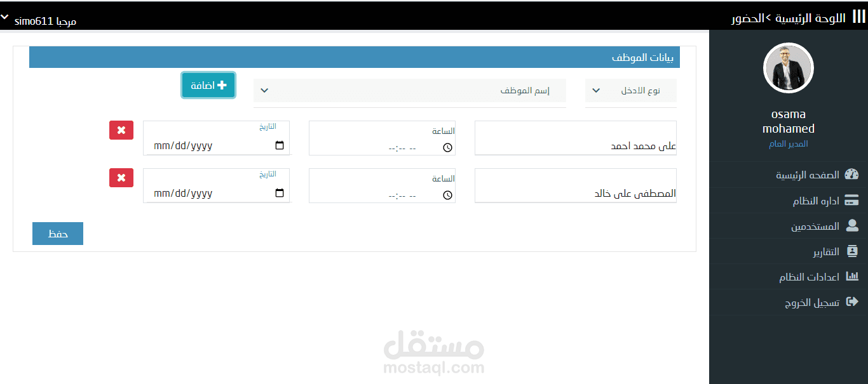Click the حفظ save button
The height and width of the screenshot is (384, 868).
pos(58,234)
